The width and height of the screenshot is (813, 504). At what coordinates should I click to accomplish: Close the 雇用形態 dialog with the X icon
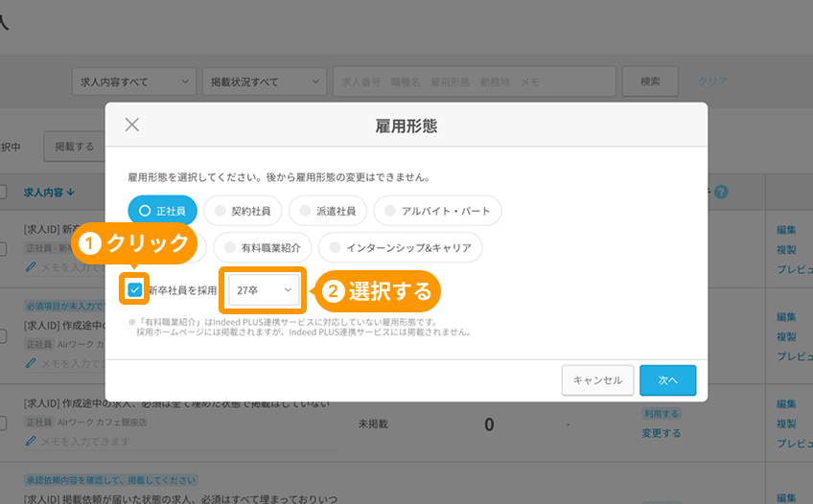coord(132,125)
